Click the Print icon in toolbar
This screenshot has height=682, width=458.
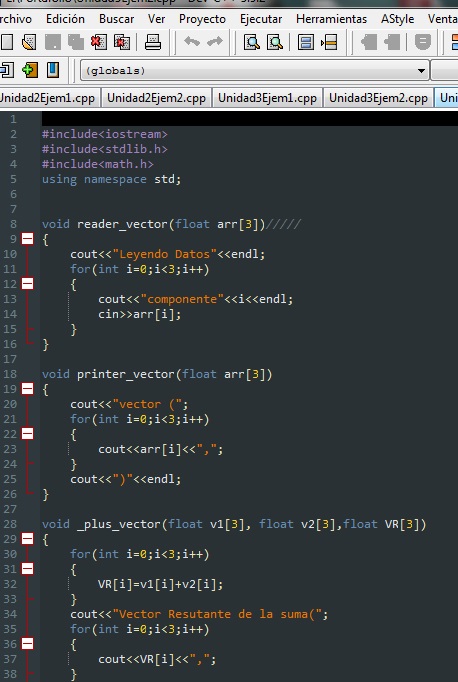point(153,43)
